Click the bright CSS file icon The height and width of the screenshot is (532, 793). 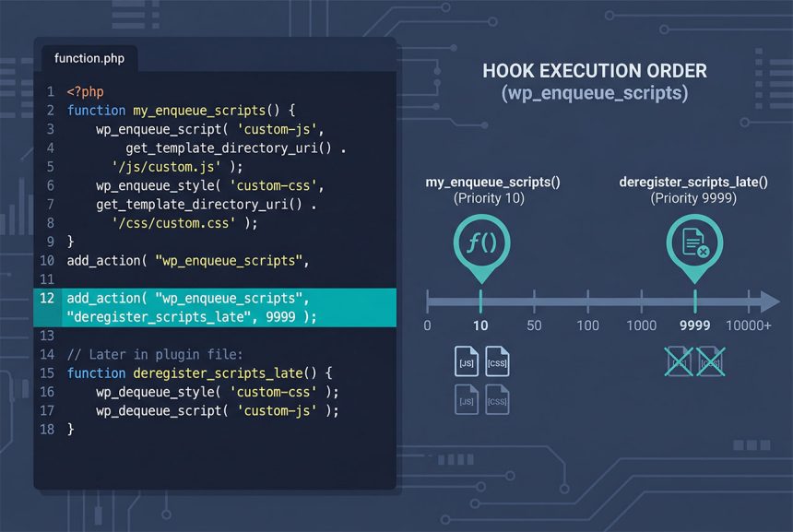[497, 361]
